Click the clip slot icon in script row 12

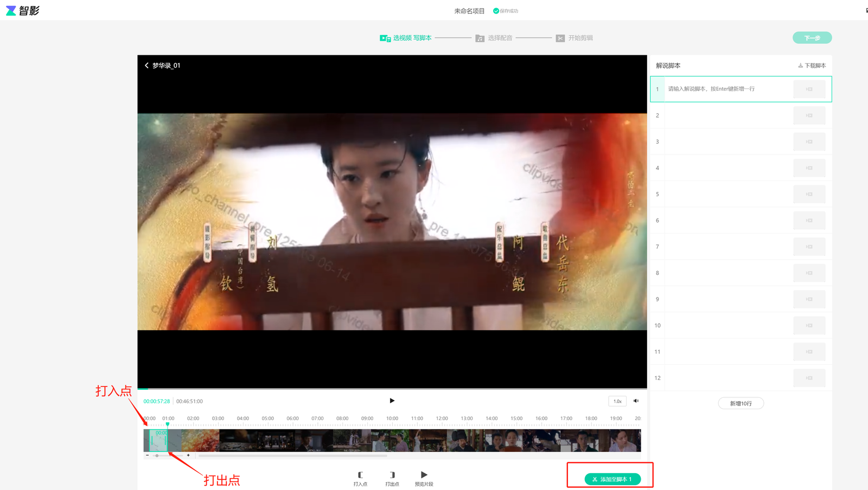pyautogui.click(x=809, y=378)
